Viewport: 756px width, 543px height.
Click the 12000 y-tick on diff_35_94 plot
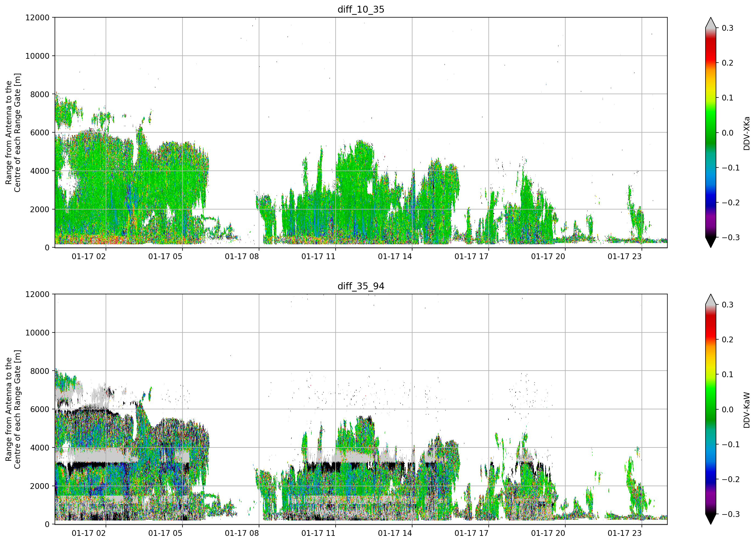tap(37, 295)
